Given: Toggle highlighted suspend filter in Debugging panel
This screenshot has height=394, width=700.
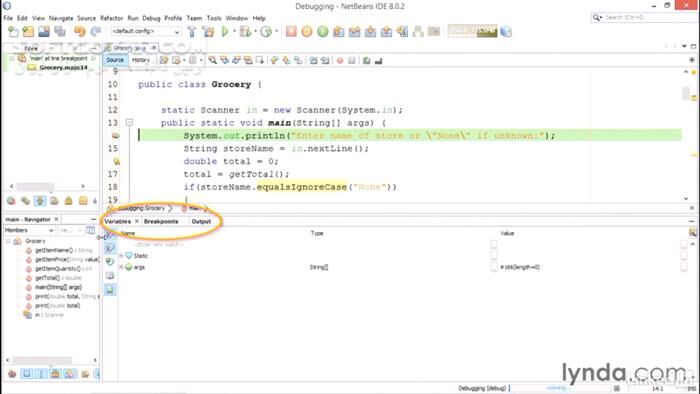Looking at the screenshot, I should point(40,201).
